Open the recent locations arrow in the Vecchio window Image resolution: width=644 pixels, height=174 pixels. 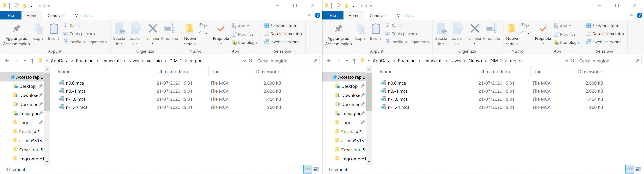click(x=25, y=61)
